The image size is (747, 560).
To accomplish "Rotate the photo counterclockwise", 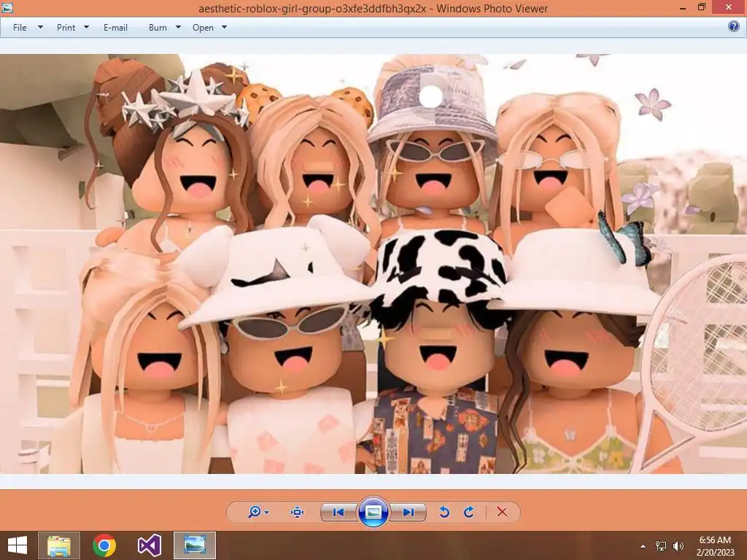I will click(x=444, y=512).
